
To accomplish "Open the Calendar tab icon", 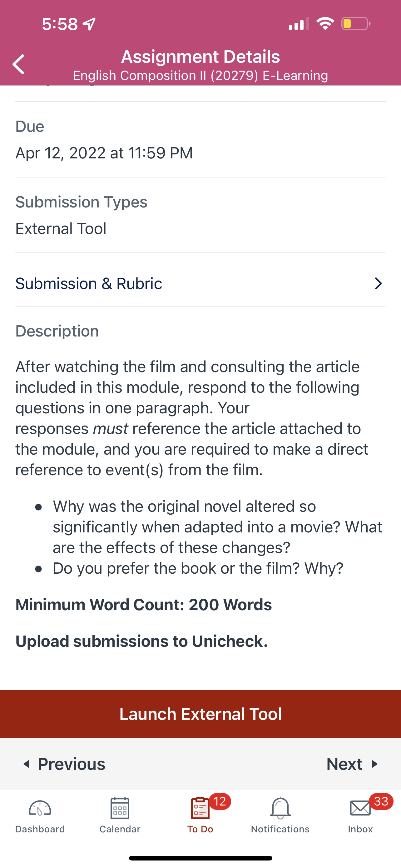I will coord(120,808).
